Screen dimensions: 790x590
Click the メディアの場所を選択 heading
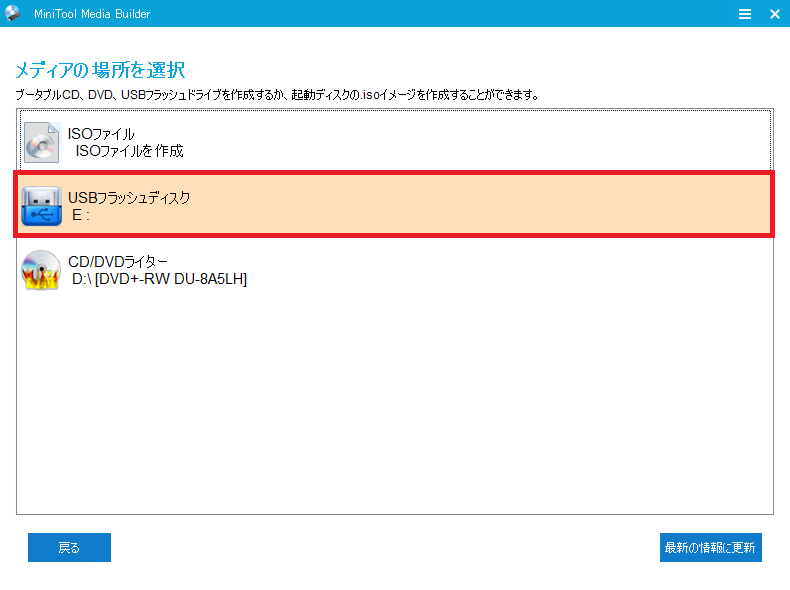100,70
